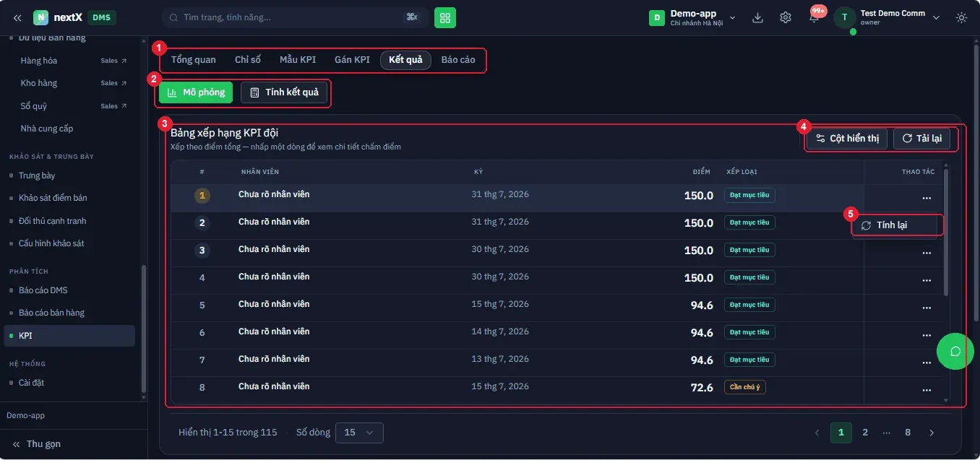The height and width of the screenshot is (460, 980).
Task: Switch to the Mẫu KPI tab
Action: (298, 60)
